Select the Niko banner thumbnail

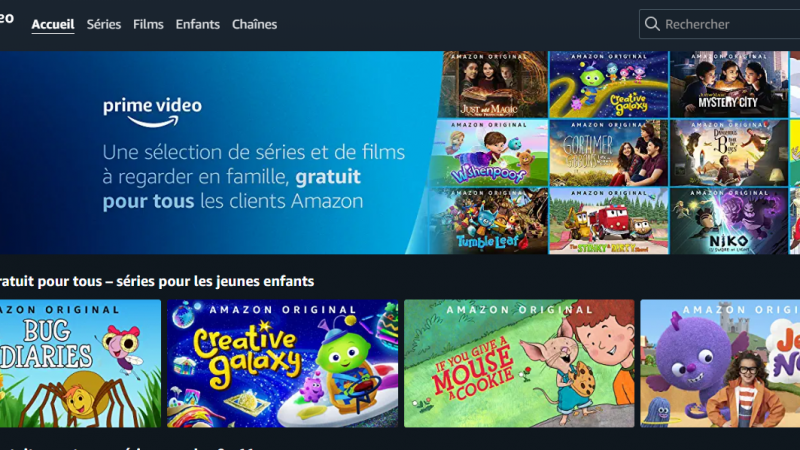729,221
